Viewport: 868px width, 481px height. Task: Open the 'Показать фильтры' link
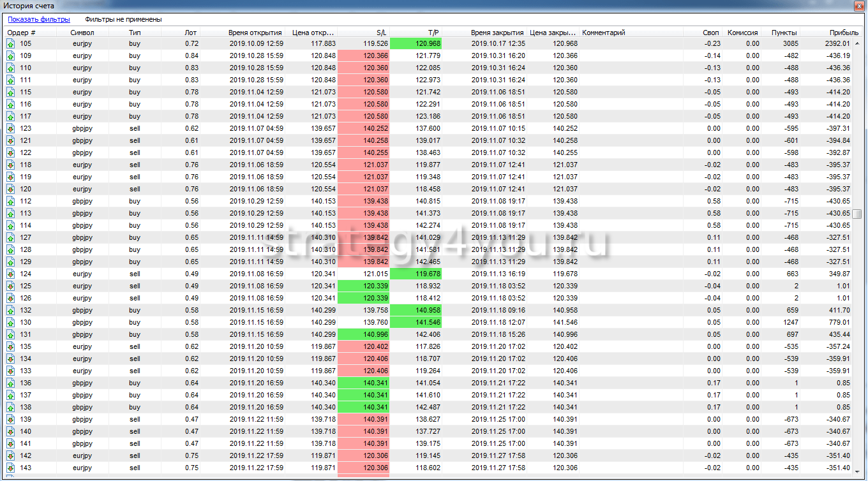coord(38,20)
